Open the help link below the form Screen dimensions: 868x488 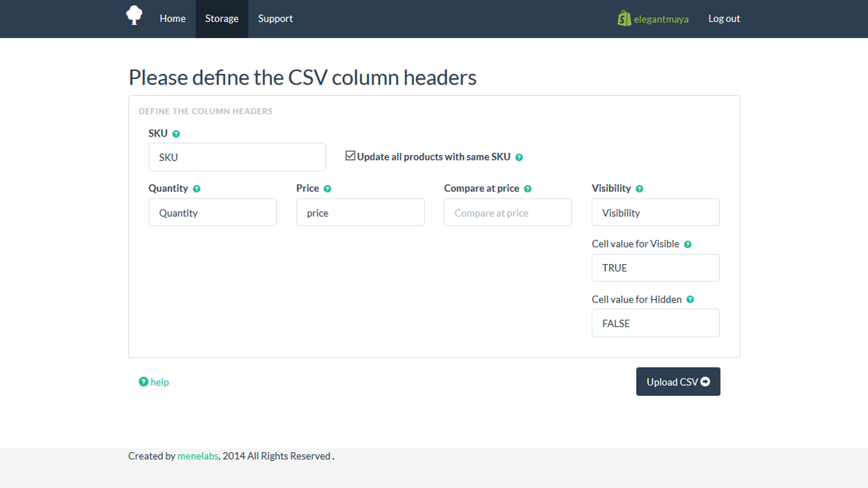point(158,382)
